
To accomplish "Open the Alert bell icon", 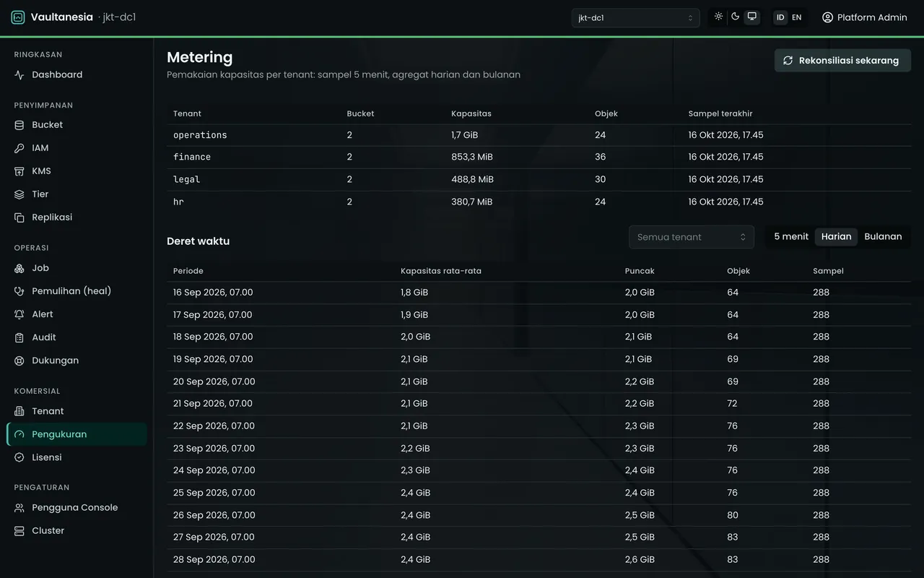I will click(19, 314).
